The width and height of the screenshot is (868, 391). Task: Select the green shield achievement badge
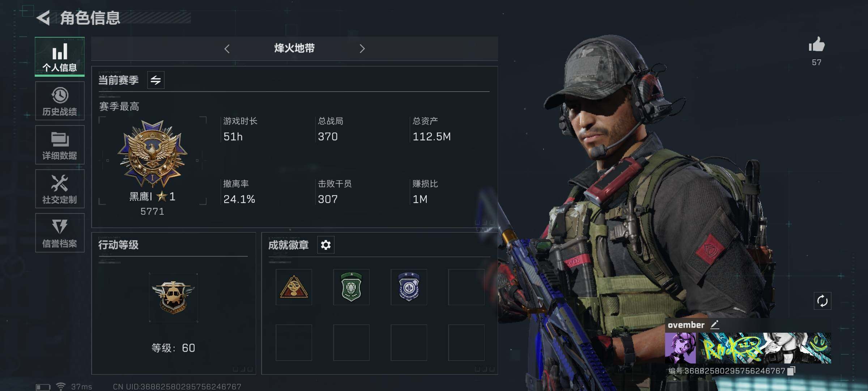pos(351,287)
